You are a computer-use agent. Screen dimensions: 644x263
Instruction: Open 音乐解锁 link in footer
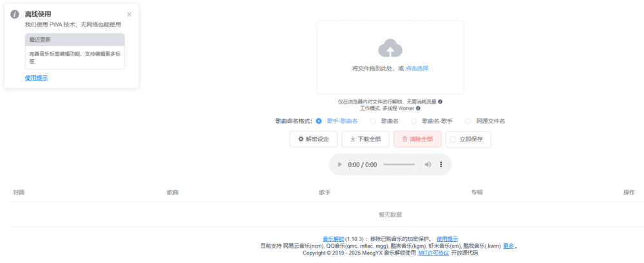click(333, 239)
